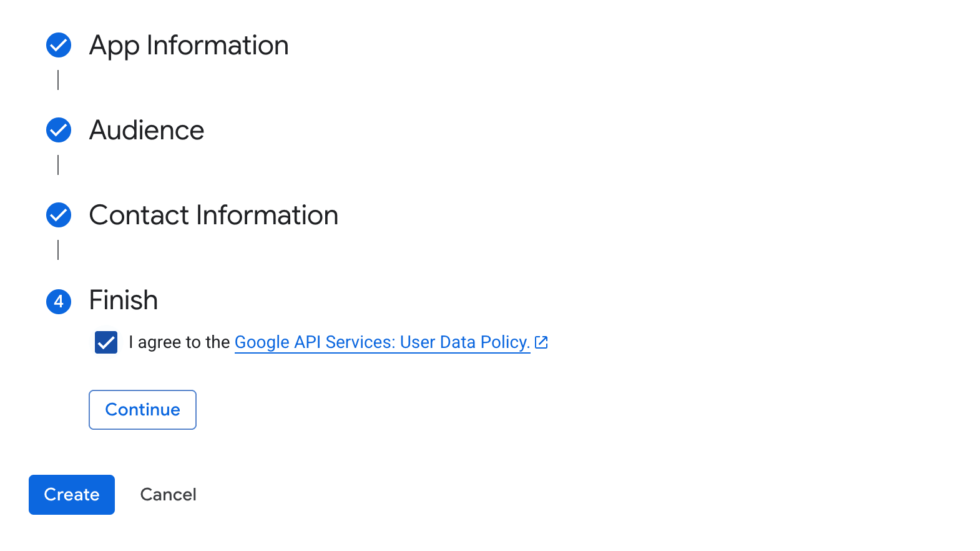
Task: Click the App Information completed checkmark icon
Action: (59, 45)
